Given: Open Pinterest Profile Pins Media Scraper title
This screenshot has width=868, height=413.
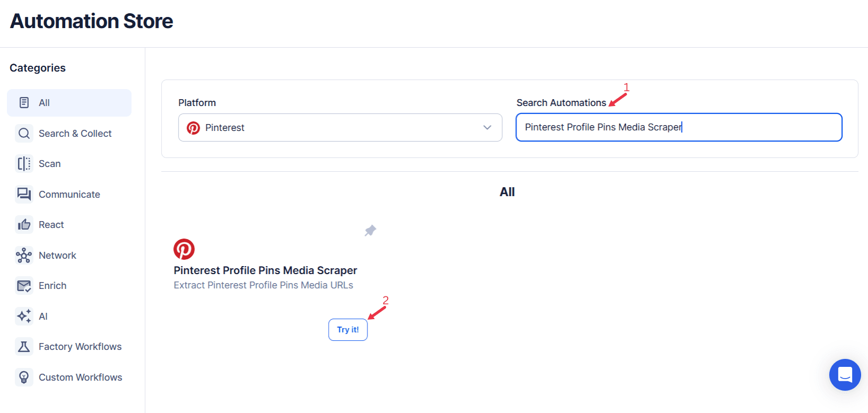Looking at the screenshot, I should tap(265, 270).
